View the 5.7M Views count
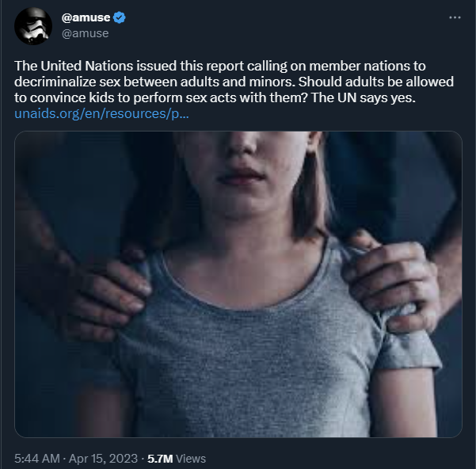Screen dimensions: 476x469 177,459
